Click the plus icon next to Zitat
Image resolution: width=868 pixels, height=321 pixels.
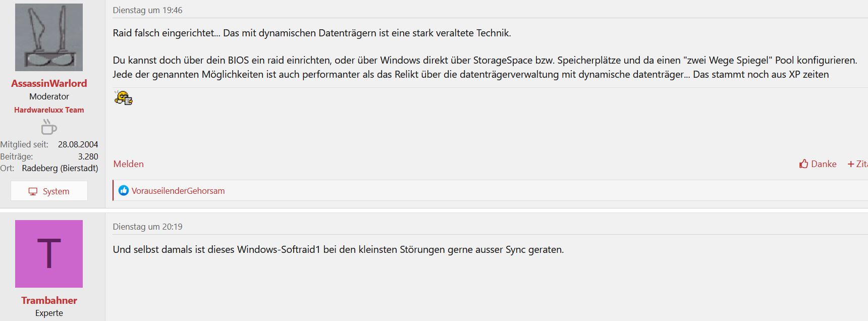[x=851, y=164]
